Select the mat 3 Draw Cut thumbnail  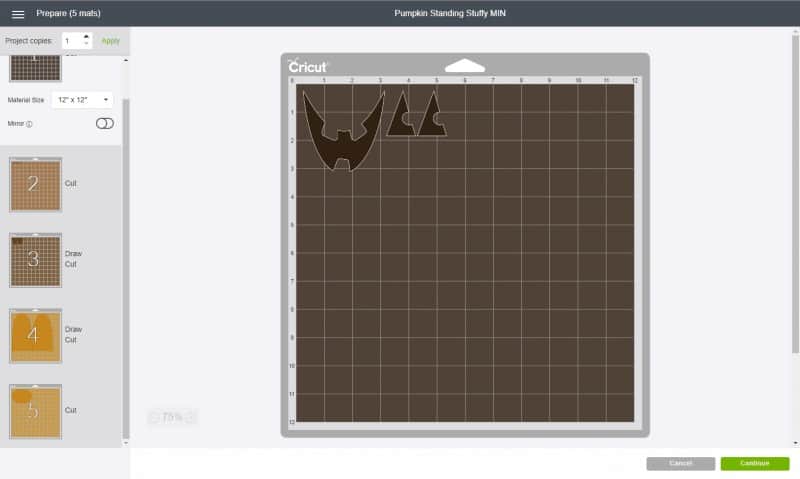35,260
